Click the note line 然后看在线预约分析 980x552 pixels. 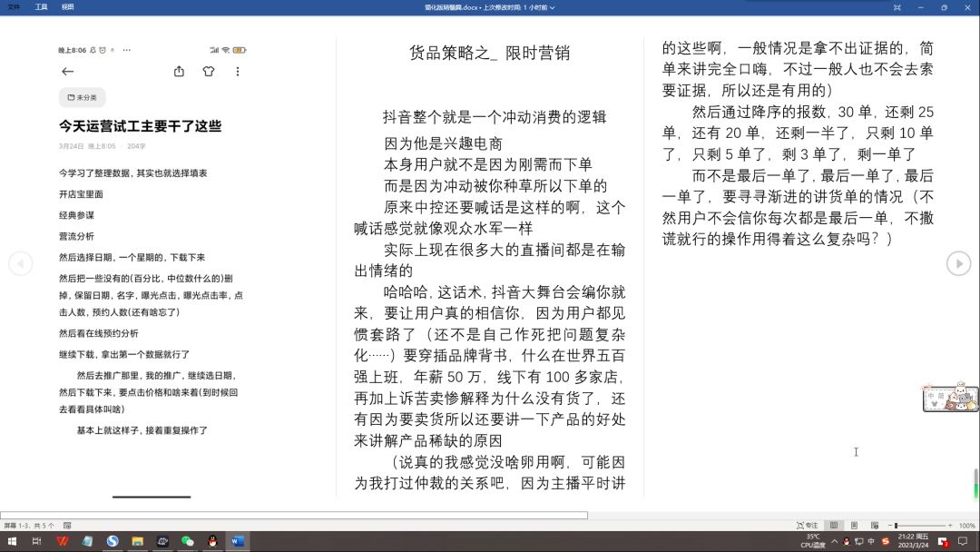pyautogui.click(x=99, y=334)
